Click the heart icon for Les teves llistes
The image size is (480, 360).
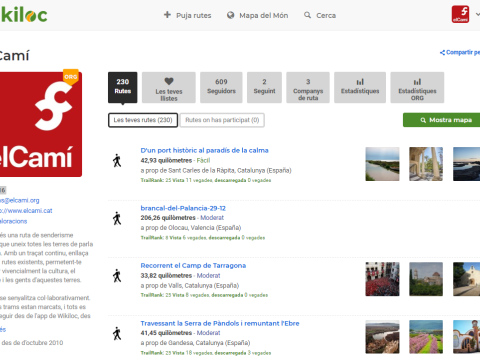coord(169,81)
